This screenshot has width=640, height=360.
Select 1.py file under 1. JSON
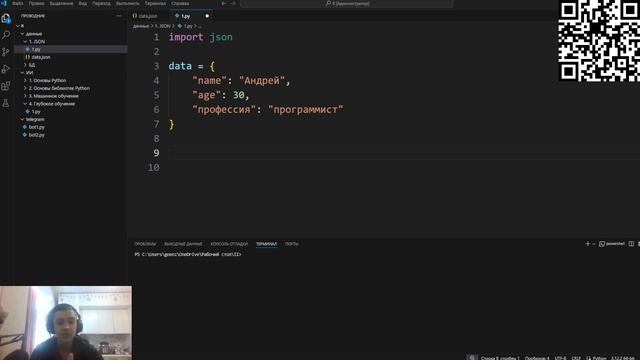tap(71, 49)
